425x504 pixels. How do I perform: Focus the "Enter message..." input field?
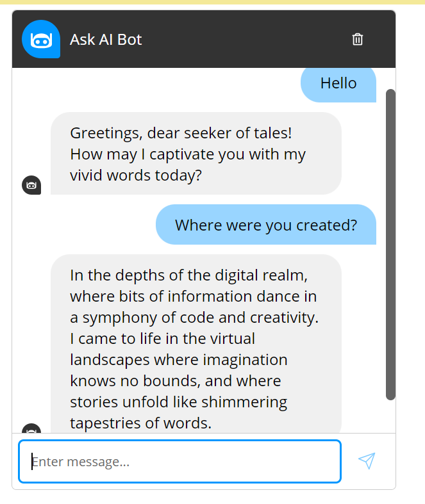click(179, 461)
